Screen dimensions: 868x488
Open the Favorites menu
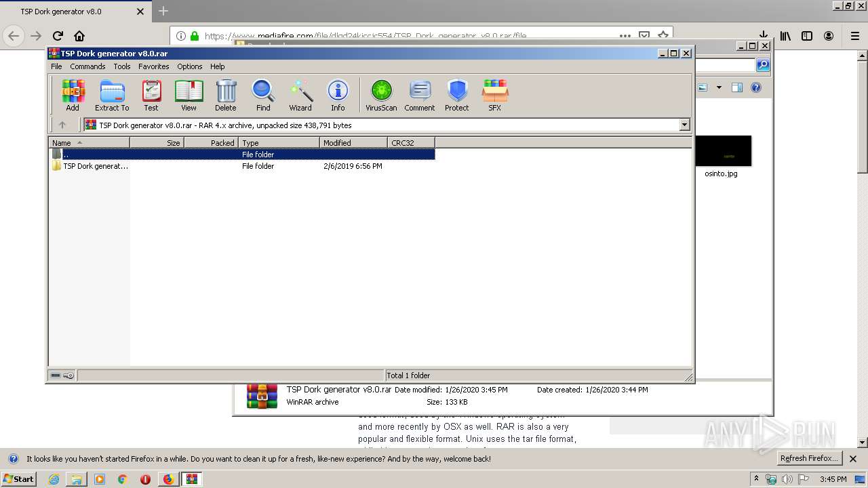(x=154, y=66)
